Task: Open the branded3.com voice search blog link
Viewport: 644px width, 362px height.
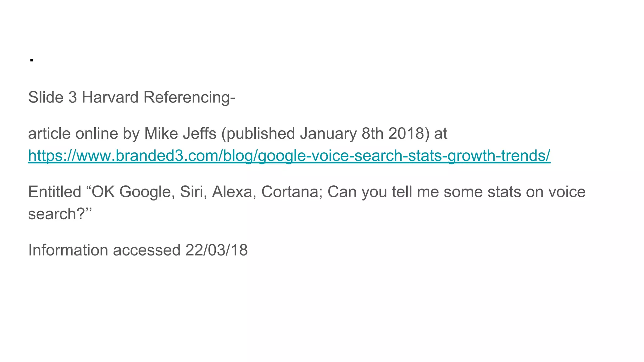Action: point(289,156)
